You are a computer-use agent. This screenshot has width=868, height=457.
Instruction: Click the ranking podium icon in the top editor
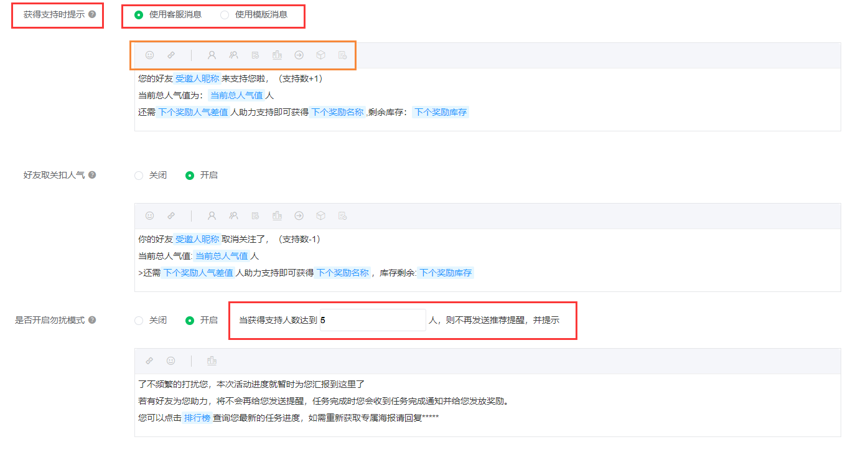click(277, 55)
